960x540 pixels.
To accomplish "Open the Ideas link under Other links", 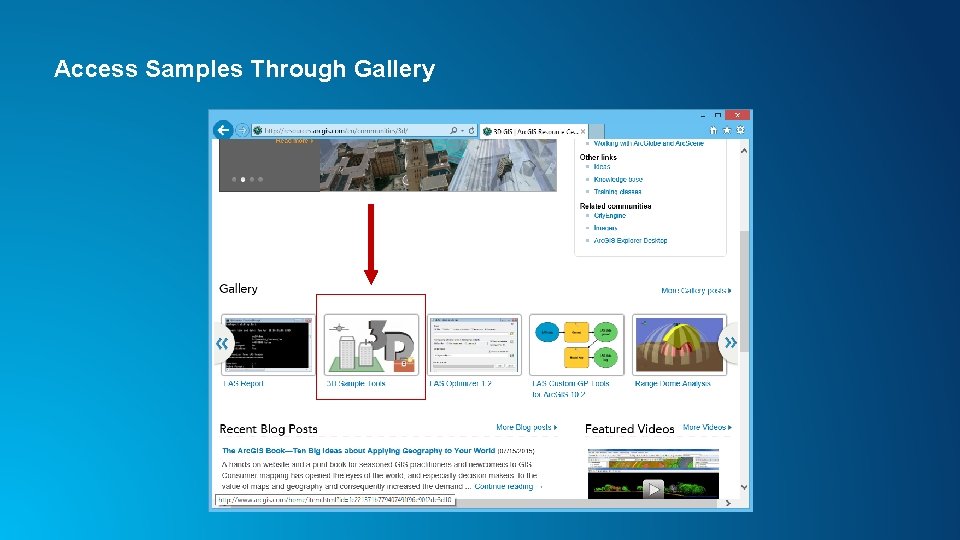I will click(x=602, y=167).
